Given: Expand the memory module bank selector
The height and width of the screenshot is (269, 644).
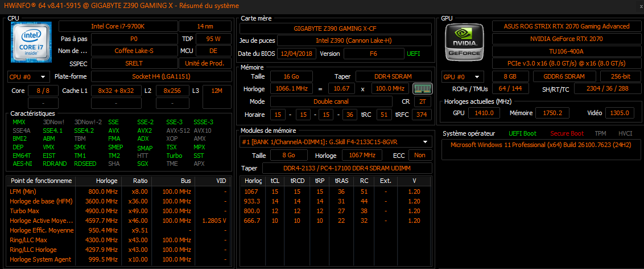Looking at the screenshot, I should click(336, 142).
